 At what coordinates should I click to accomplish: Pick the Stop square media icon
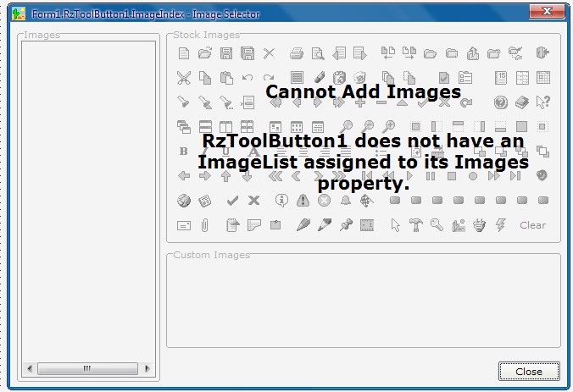[452, 176]
